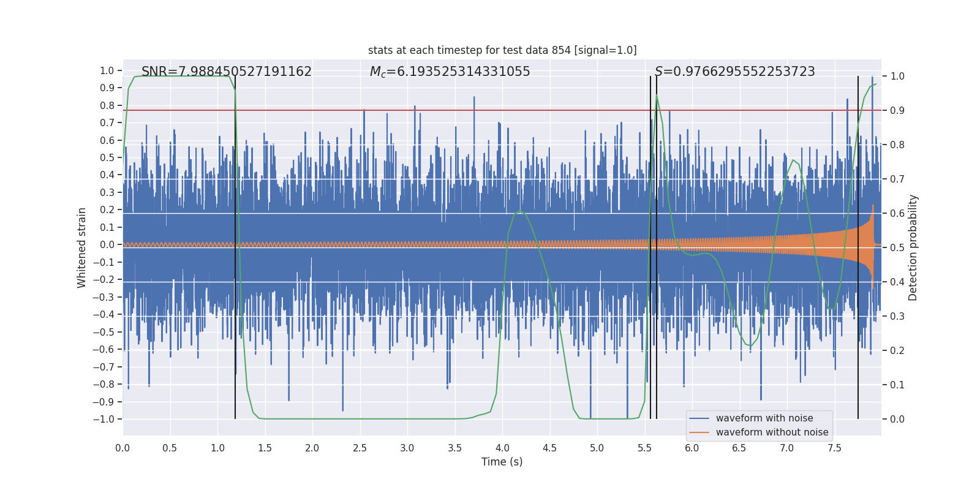Click the black vertical marker line near 7.75 s
The image size is (980, 490).
point(858,247)
